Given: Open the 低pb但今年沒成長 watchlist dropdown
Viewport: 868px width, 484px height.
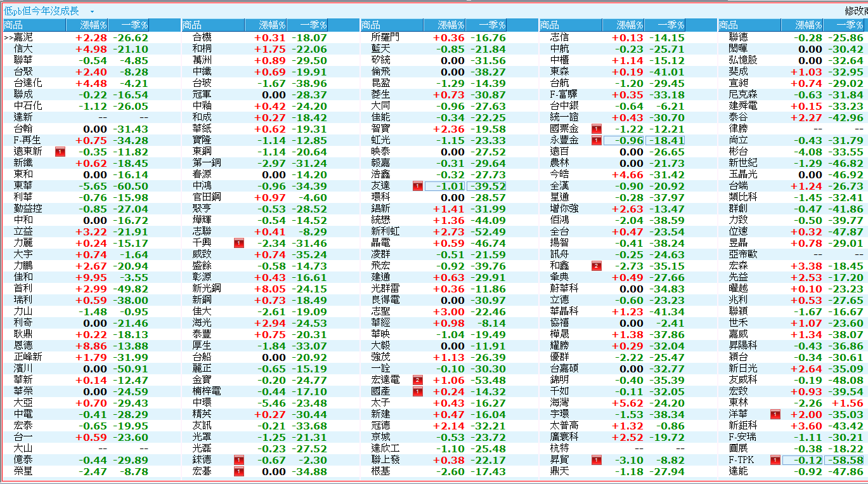Looking at the screenshot, I should [92, 11].
